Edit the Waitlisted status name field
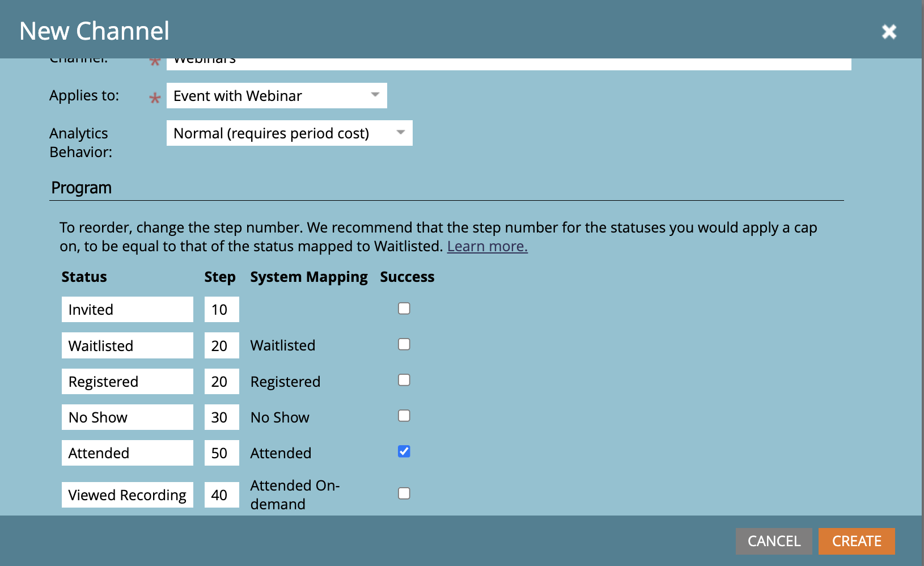This screenshot has height=566, width=924. coord(127,346)
